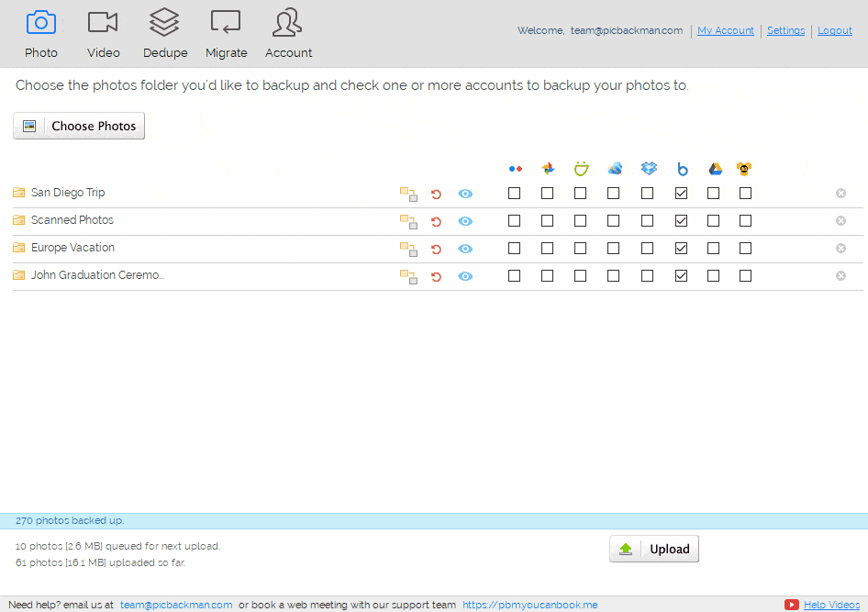
Task: Open the Video backup section
Action: pyautogui.click(x=103, y=33)
